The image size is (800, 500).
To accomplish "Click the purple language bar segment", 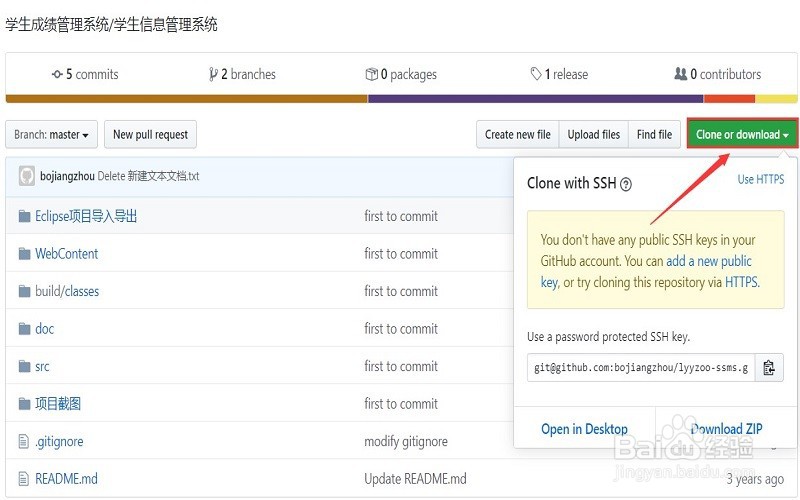I will (536, 98).
